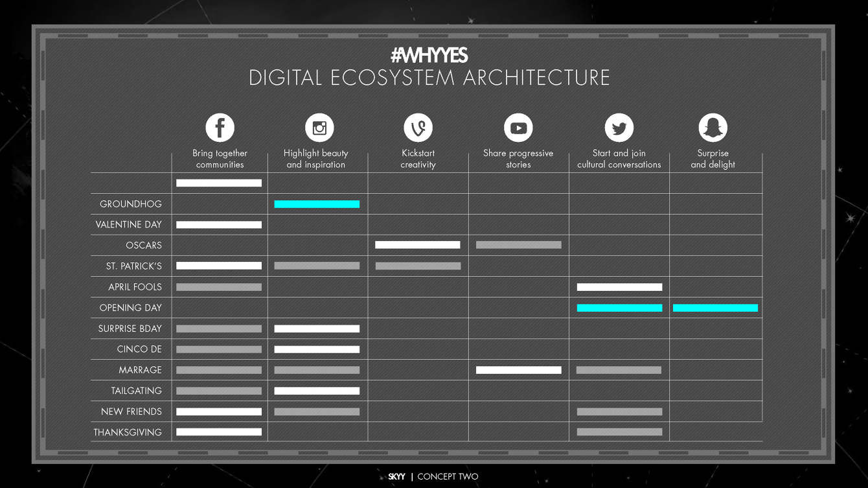Viewport: 868px width, 488px height.
Task: Click the cyan Snapchat bar in Opening Day row
Action: tap(715, 308)
